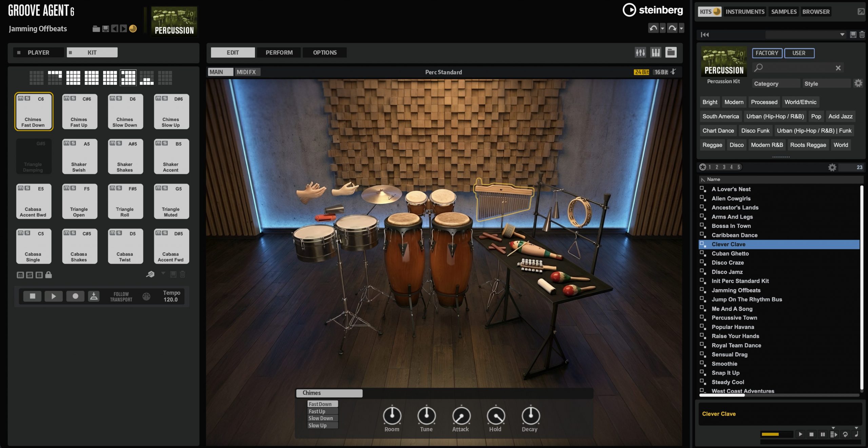
Task: Select the Fast Up chimes articulation
Action: [x=322, y=411]
